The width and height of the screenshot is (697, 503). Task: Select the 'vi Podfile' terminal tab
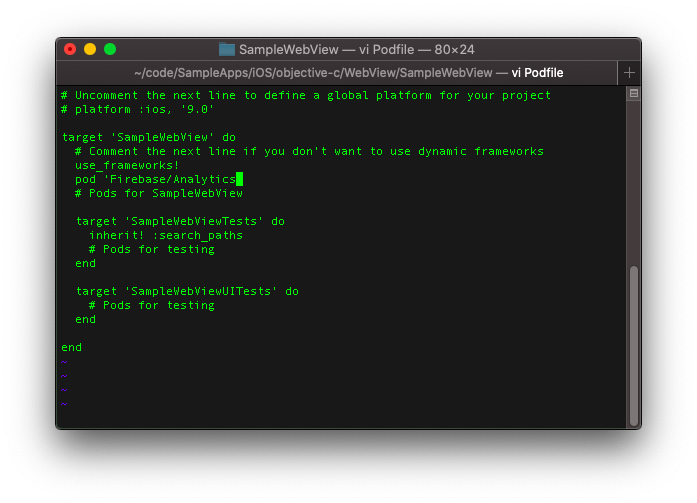[336, 72]
